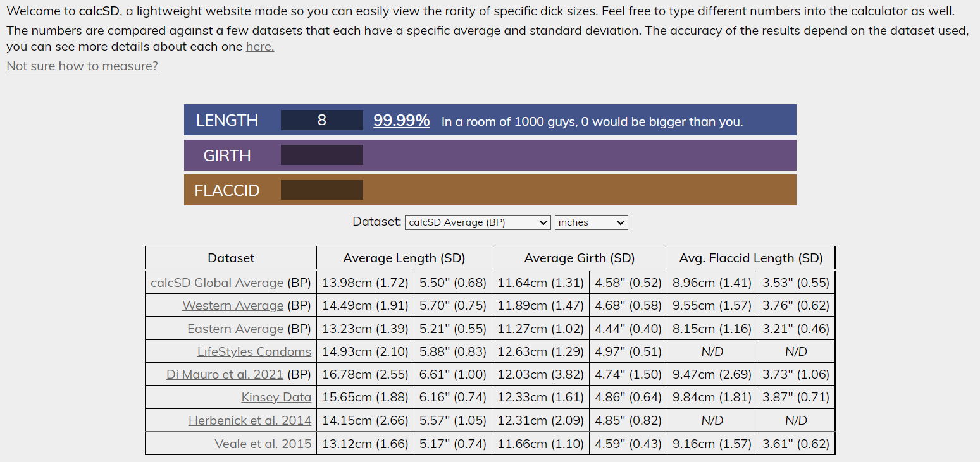Click the cell '14.49cm (1.91)'

tap(366, 305)
